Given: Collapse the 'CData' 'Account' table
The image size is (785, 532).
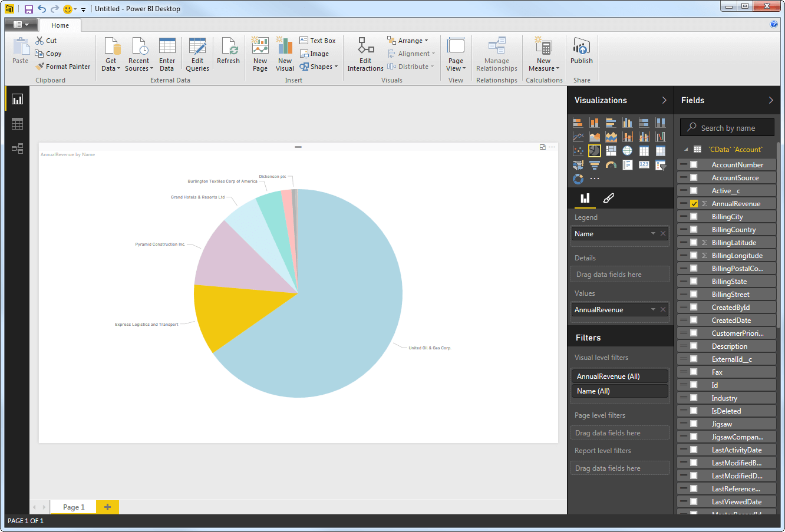Looking at the screenshot, I should [686, 150].
